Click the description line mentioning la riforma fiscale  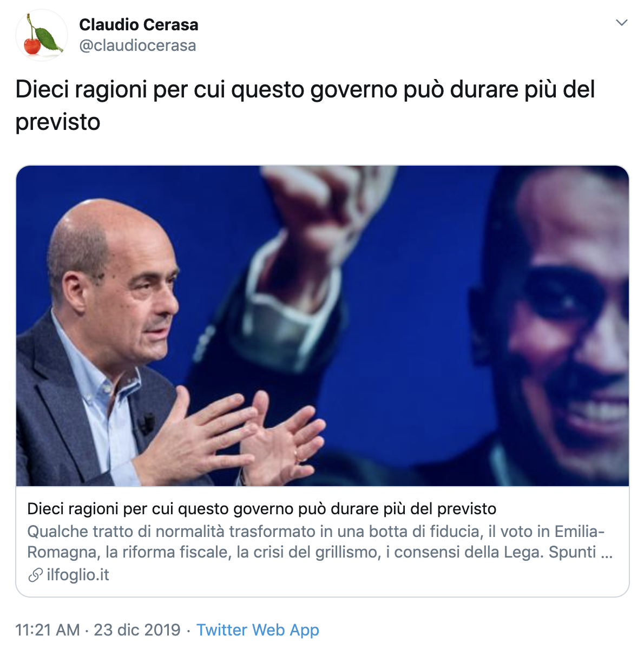pos(320,553)
